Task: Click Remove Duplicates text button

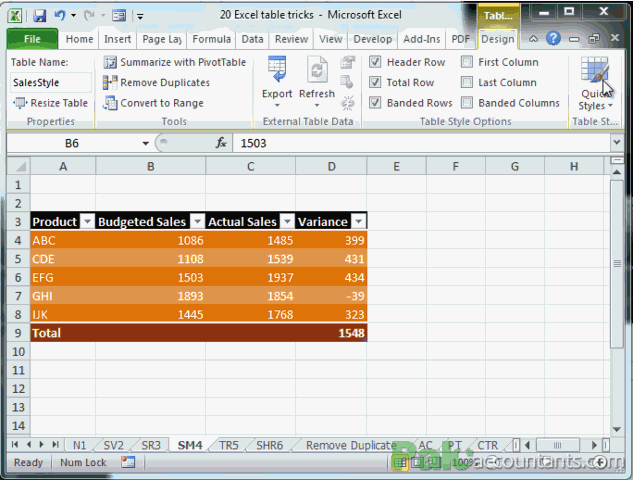Action: coord(165,83)
